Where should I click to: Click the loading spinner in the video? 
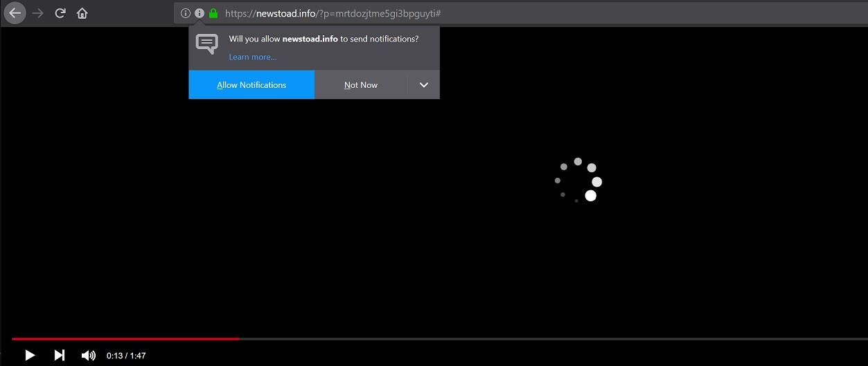pyautogui.click(x=578, y=180)
